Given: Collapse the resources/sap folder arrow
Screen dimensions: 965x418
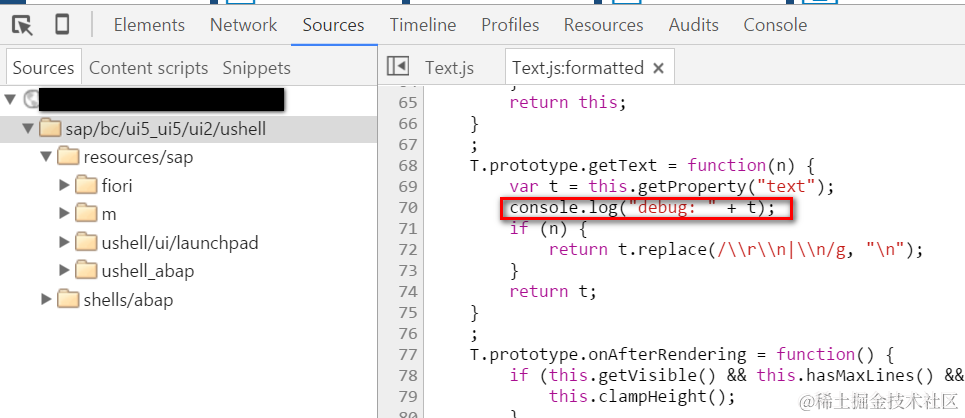Looking at the screenshot, I should click(46, 157).
